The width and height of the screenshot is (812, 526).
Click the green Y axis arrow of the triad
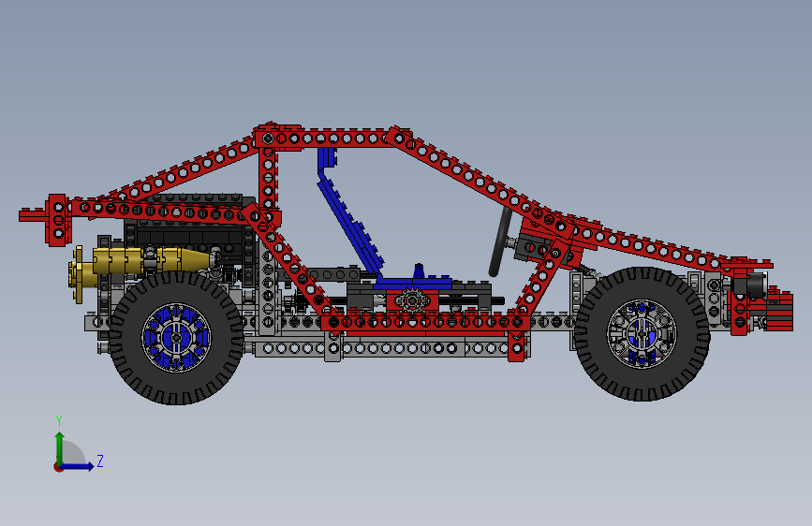click(x=60, y=448)
